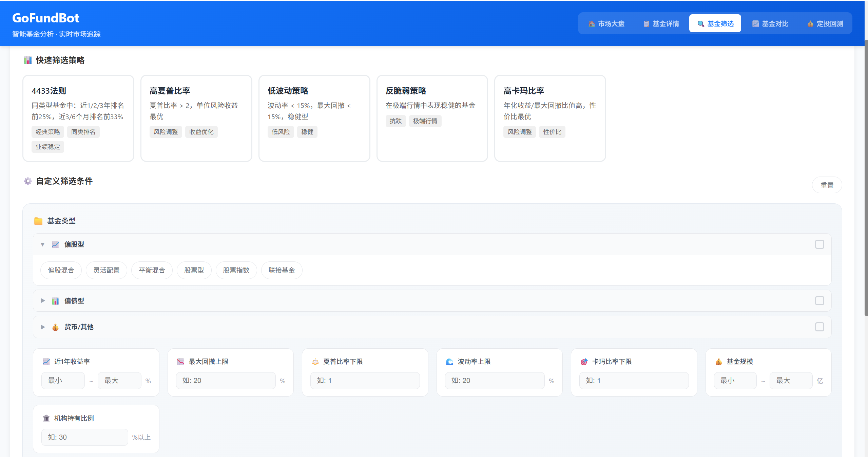
Task: Select the 联接基金 fund type chip
Action: tap(282, 270)
